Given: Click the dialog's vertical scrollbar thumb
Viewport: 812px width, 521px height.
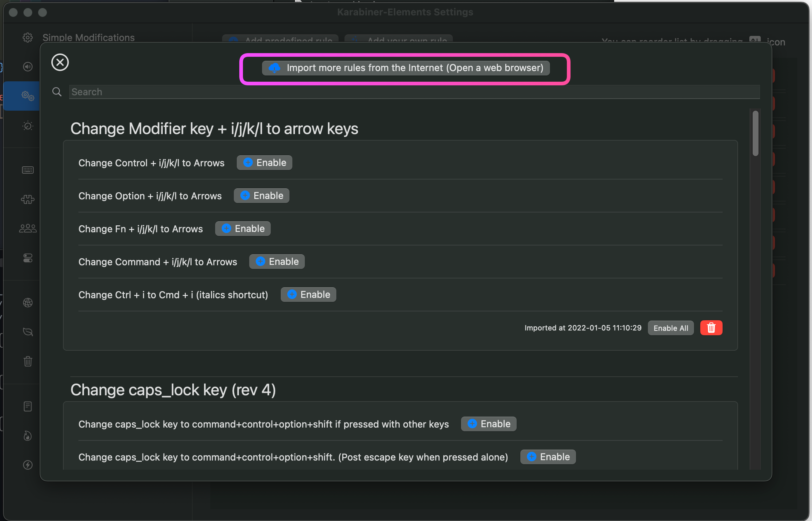Looking at the screenshot, I should click(755, 133).
